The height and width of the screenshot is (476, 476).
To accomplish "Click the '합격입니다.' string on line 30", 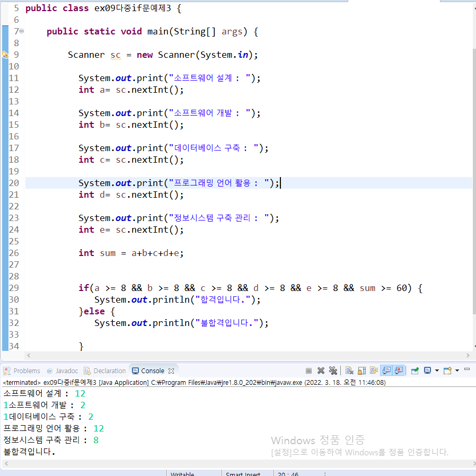I will (x=224, y=299).
